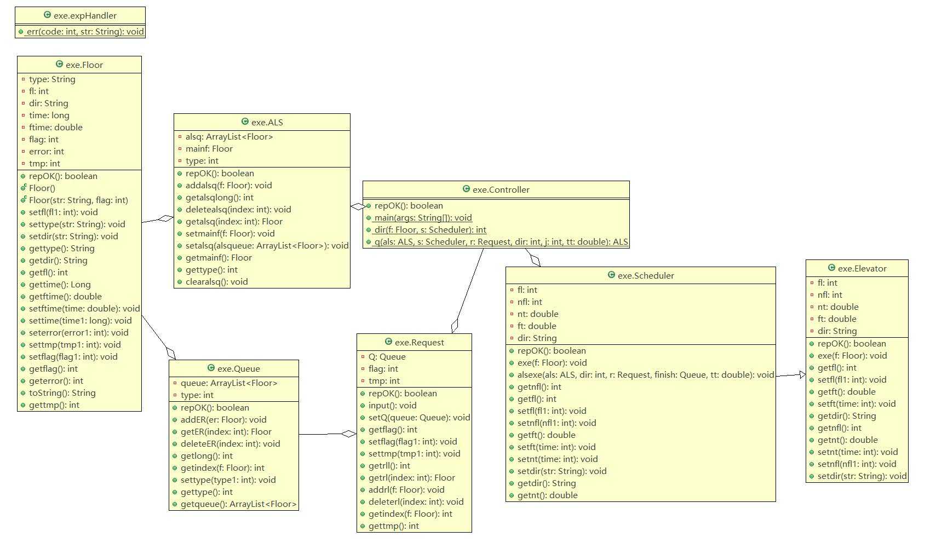Click aggregation diamond connecting Queue to Request
The image size is (936, 560).
click(348, 434)
